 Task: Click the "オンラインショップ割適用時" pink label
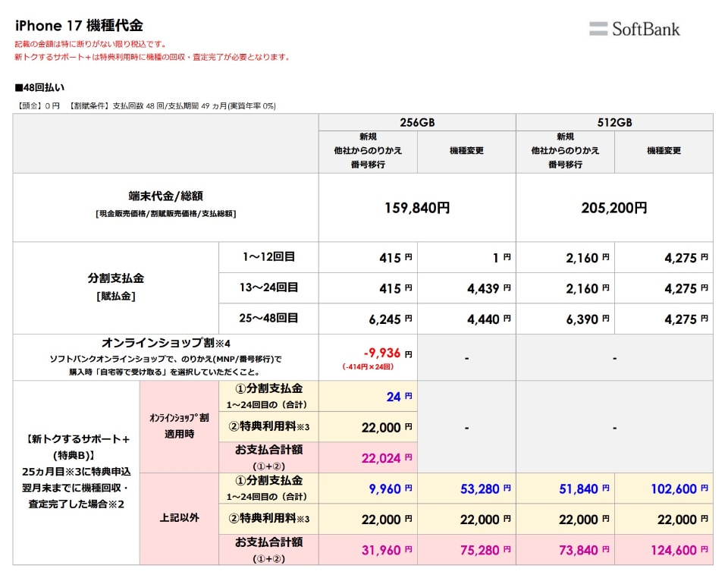(179, 426)
